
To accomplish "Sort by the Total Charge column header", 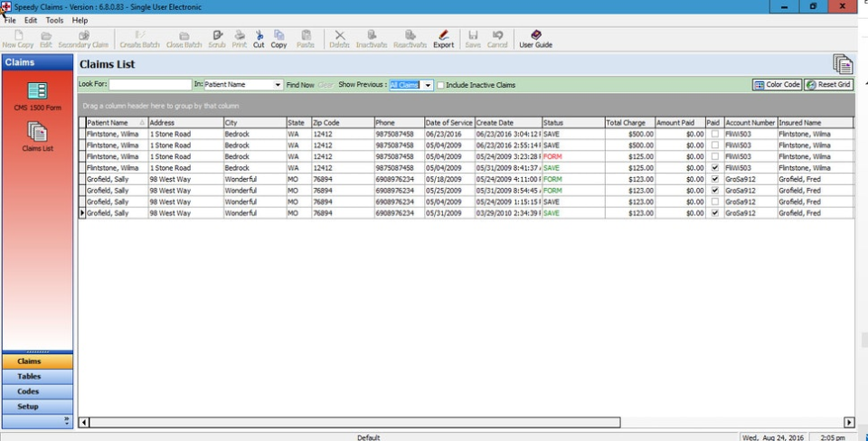I will click(630, 123).
